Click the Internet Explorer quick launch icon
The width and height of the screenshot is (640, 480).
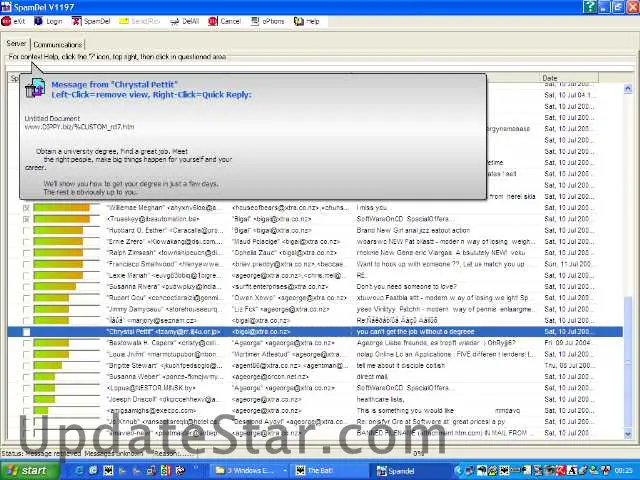79,470
